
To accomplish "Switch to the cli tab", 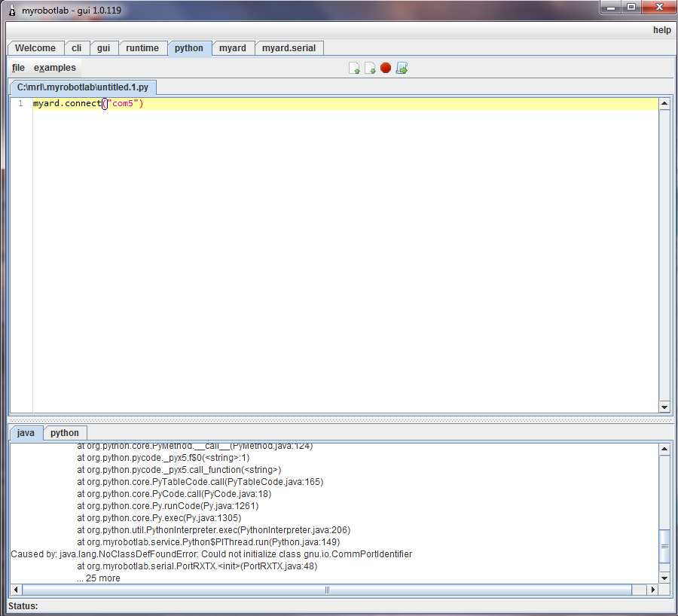I will point(77,48).
